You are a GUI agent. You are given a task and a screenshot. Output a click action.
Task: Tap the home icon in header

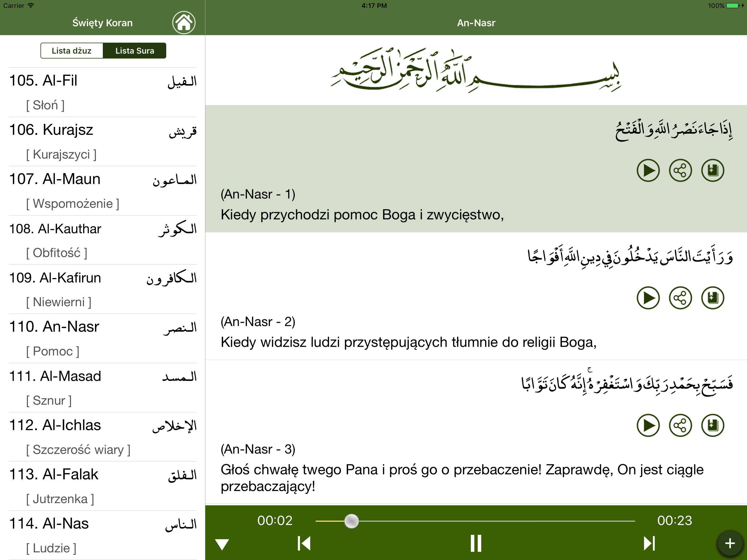coord(184,23)
